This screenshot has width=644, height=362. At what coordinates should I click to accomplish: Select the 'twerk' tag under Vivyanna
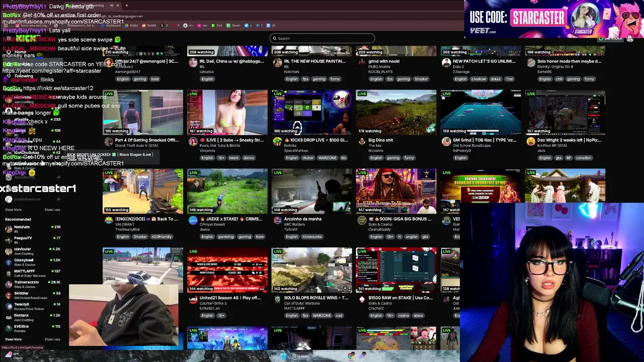(234, 158)
